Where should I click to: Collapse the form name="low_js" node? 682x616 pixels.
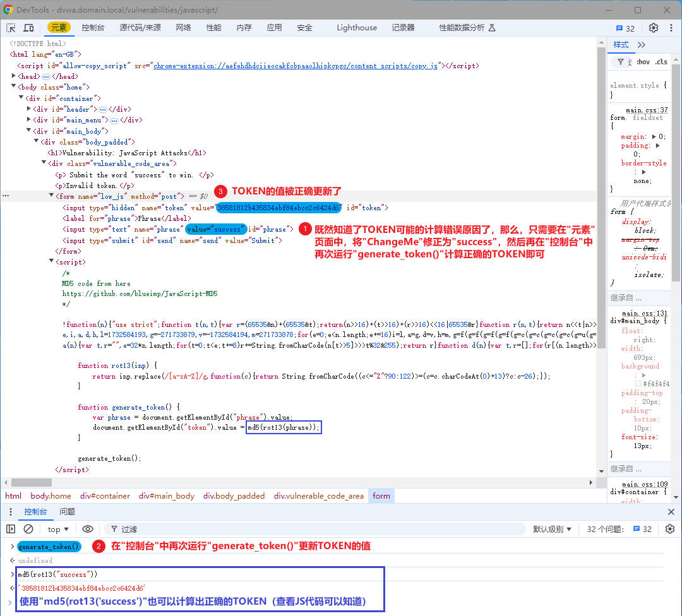(51, 196)
